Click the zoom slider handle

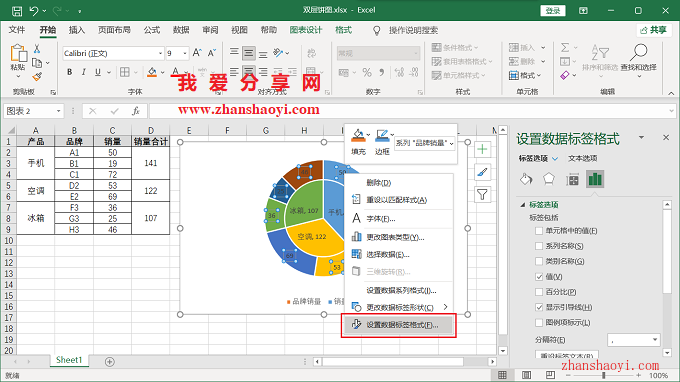point(604,375)
